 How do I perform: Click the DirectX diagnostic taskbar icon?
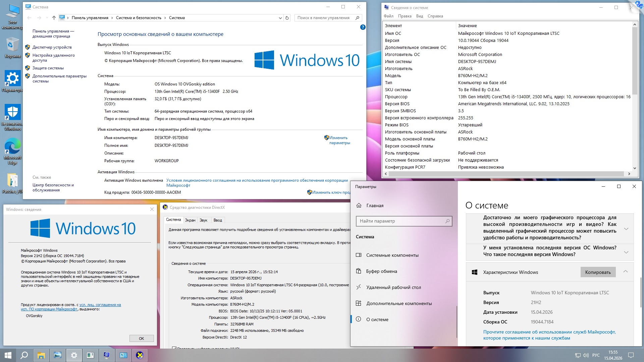pyautogui.click(x=140, y=355)
